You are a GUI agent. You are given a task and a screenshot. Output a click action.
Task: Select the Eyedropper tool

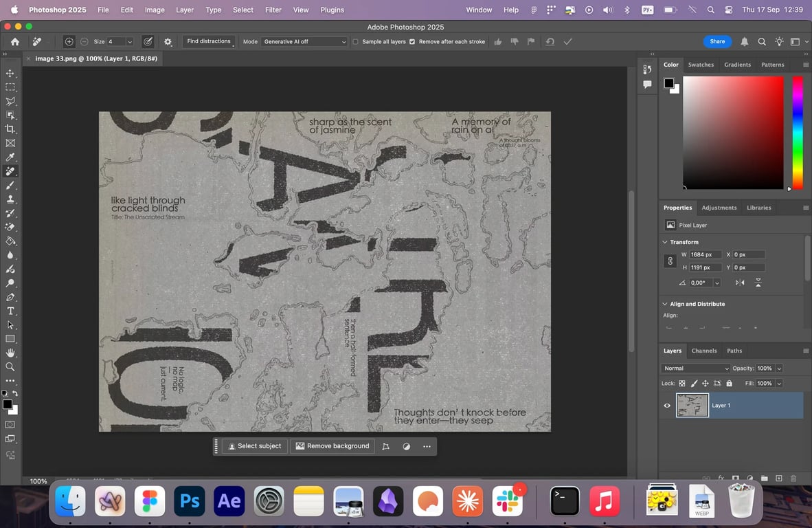[x=10, y=157]
